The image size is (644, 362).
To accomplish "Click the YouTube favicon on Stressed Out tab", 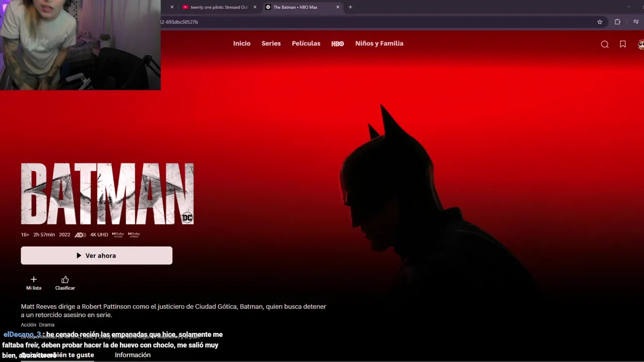I will (185, 7).
